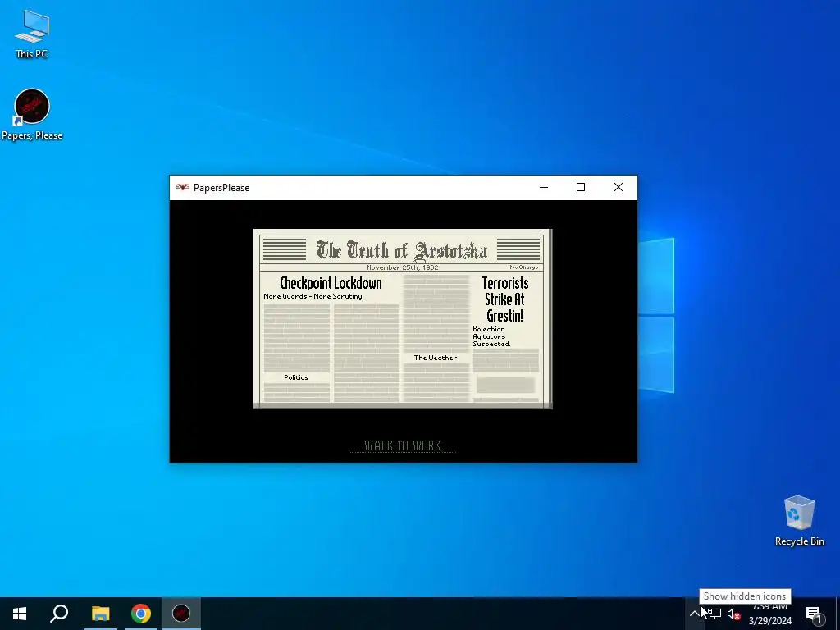This screenshot has width=840, height=630.
Task: Open Google Chrome from taskbar
Action: tap(141, 614)
